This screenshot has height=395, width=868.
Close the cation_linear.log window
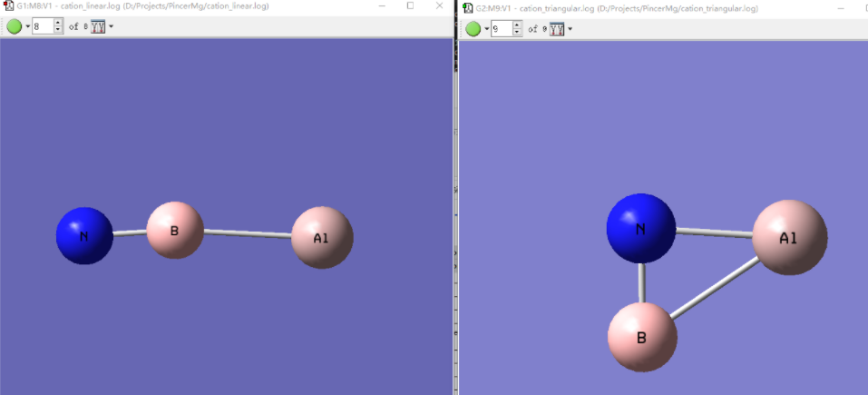pyautogui.click(x=440, y=5)
